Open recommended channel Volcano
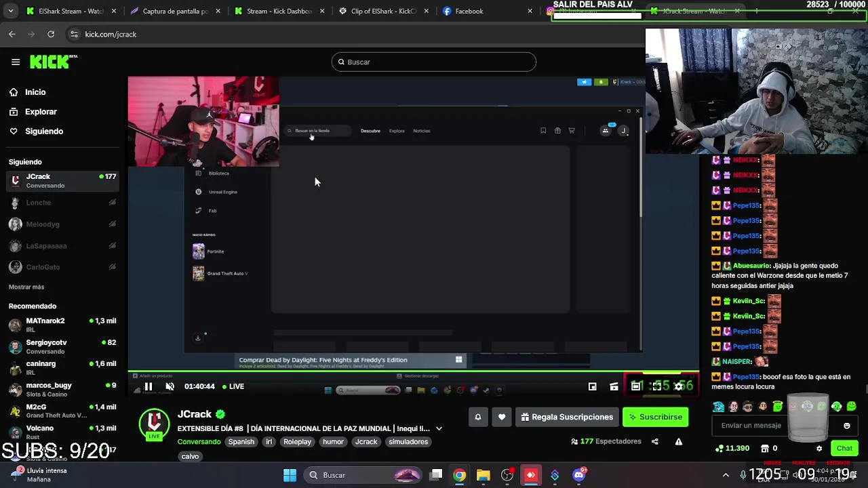Screen dimensions: 868x488 pyautogui.click(x=62, y=432)
